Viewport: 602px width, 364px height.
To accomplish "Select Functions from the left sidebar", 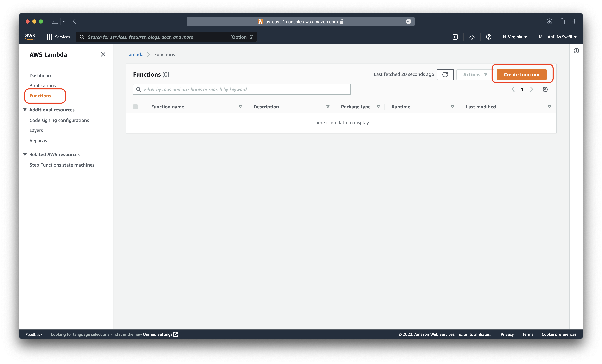I will 40,95.
